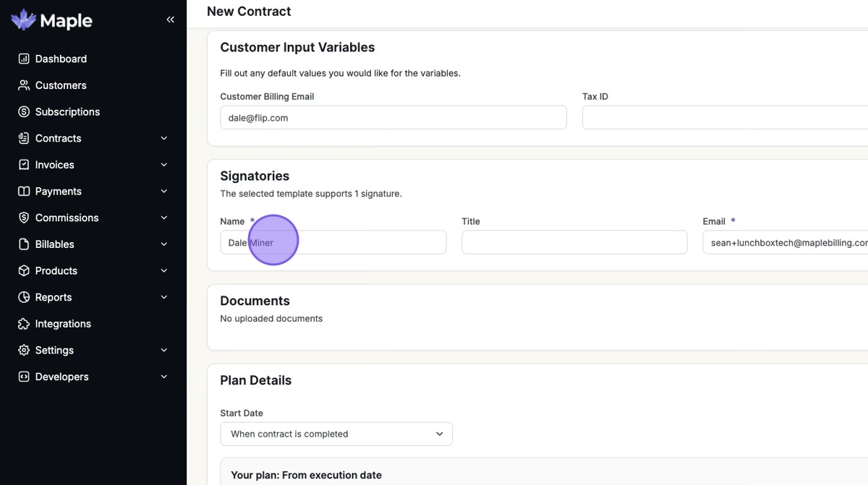Click the Integrations puzzle icon
868x485 pixels.
[x=24, y=324]
